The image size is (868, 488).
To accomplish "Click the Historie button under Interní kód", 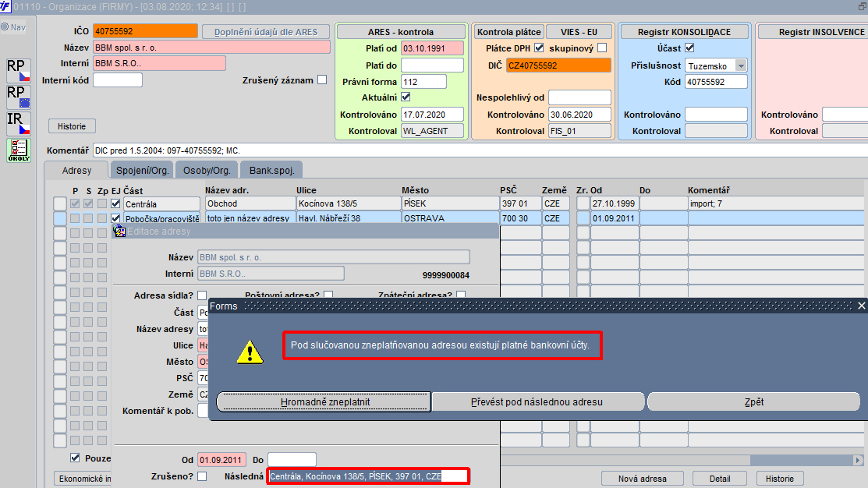I will [72, 126].
